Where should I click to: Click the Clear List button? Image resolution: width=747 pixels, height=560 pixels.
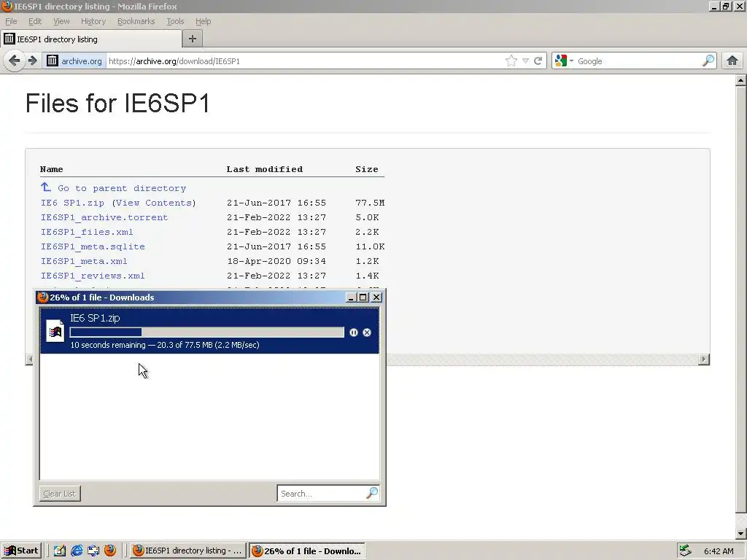(x=60, y=494)
